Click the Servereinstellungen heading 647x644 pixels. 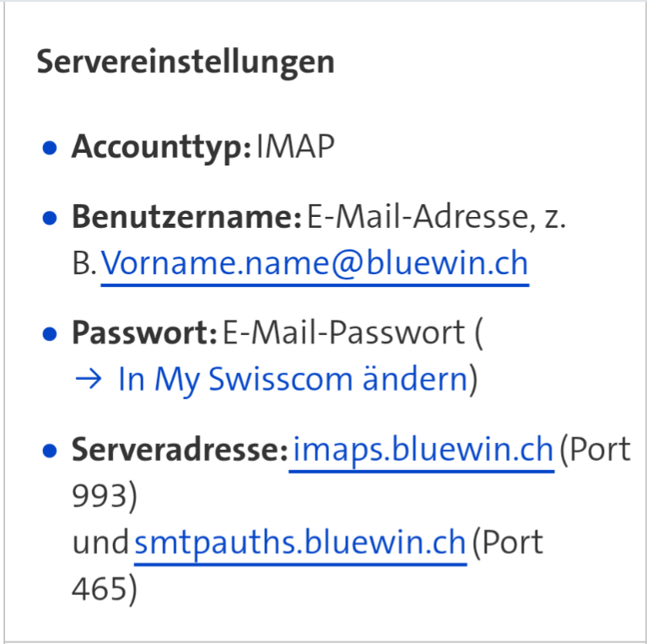185,62
